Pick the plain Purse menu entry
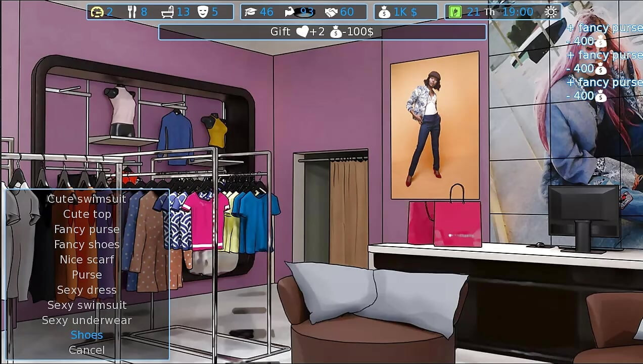Image resolution: width=643 pixels, height=364 pixels. [x=87, y=275]
